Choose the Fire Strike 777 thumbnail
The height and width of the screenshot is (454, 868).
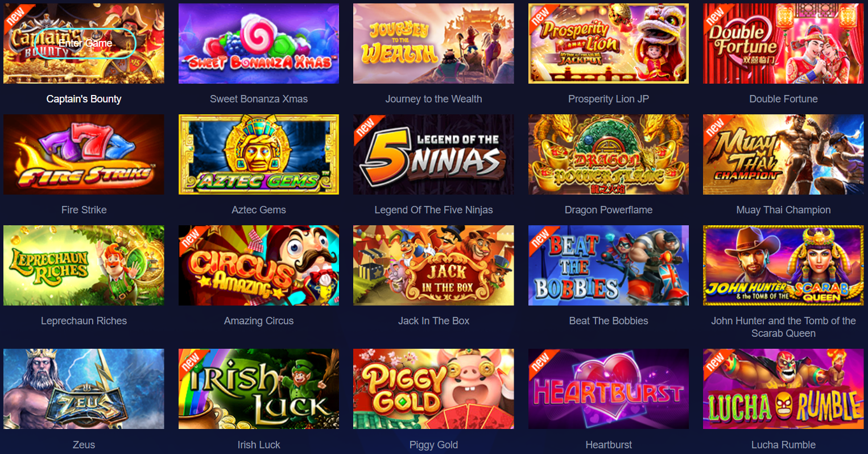click(x=84, y=154)
